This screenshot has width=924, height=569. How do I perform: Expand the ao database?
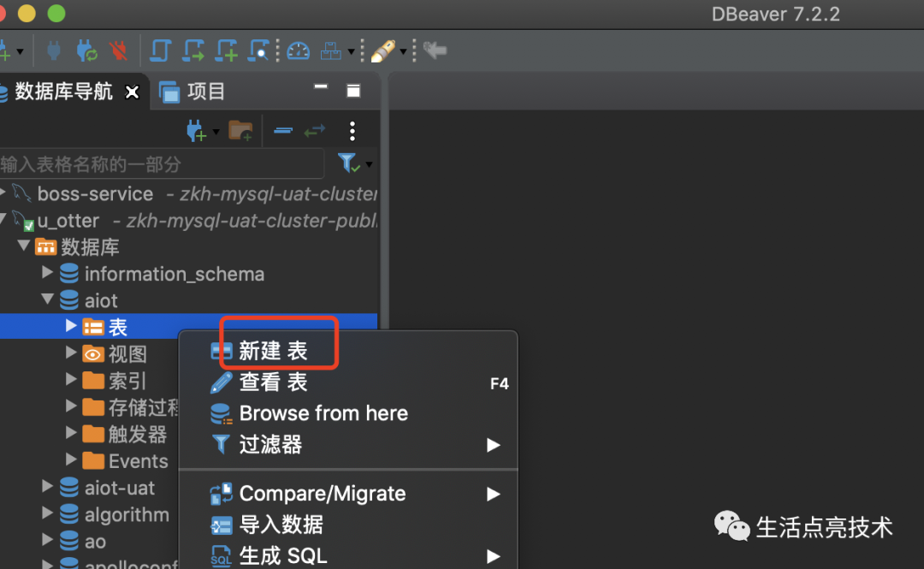[47, 540]
